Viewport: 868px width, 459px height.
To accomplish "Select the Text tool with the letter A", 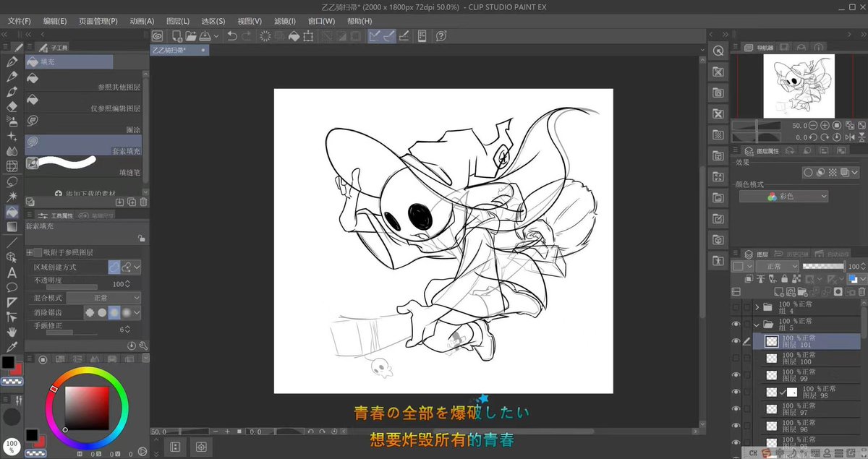I will 12,273.
